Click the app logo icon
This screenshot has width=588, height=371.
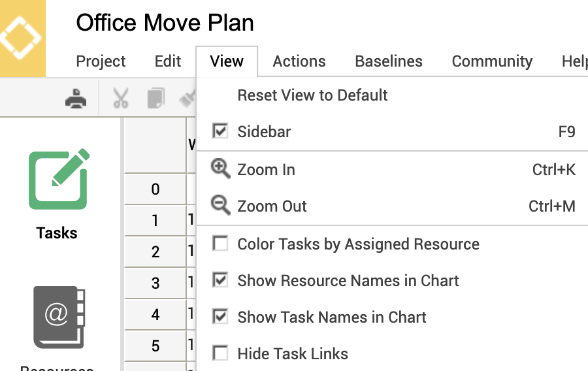tap(22, 37)
